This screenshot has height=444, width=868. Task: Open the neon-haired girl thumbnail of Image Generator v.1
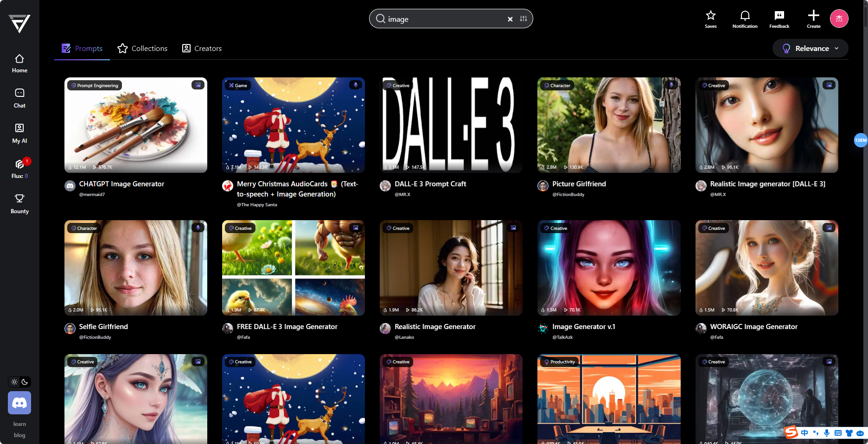pyautogui.click(x=609, y=268)
